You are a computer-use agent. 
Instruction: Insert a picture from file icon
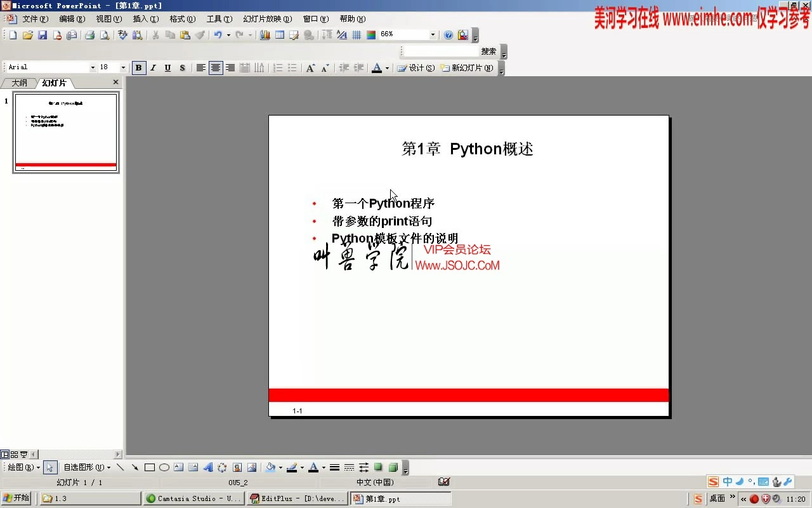tap(251, 468)
